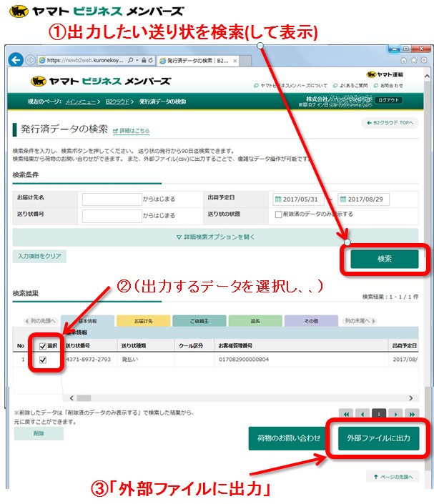The width and height of the screenshot is (434, 504).
Task: Open 詳細はこちら help link
Action: (131, 131)
